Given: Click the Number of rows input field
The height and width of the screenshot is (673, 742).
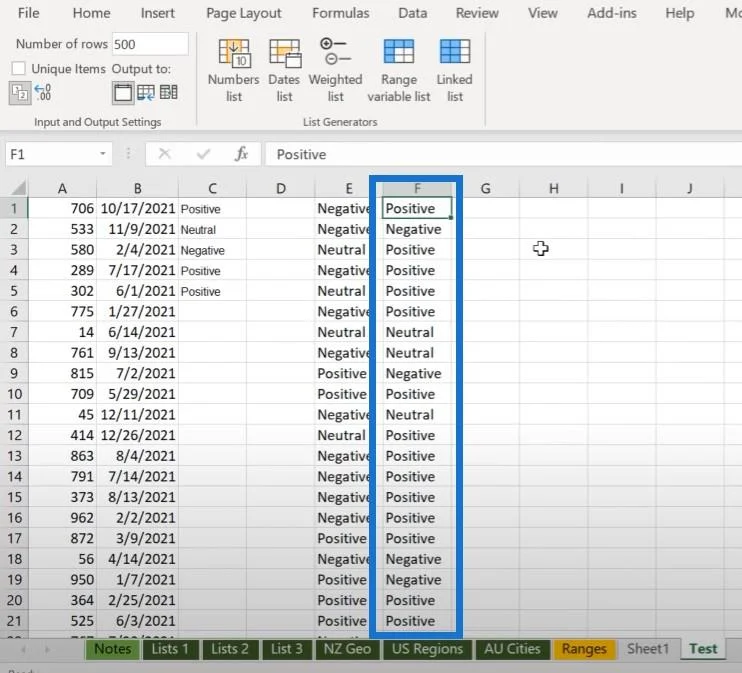Looking at the screenshot, I should (150, 44).
